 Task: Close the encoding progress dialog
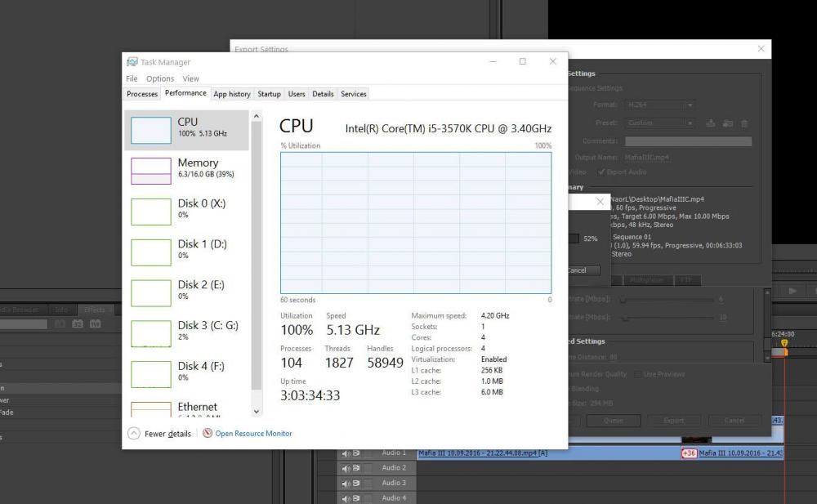[x=600, y=202]
